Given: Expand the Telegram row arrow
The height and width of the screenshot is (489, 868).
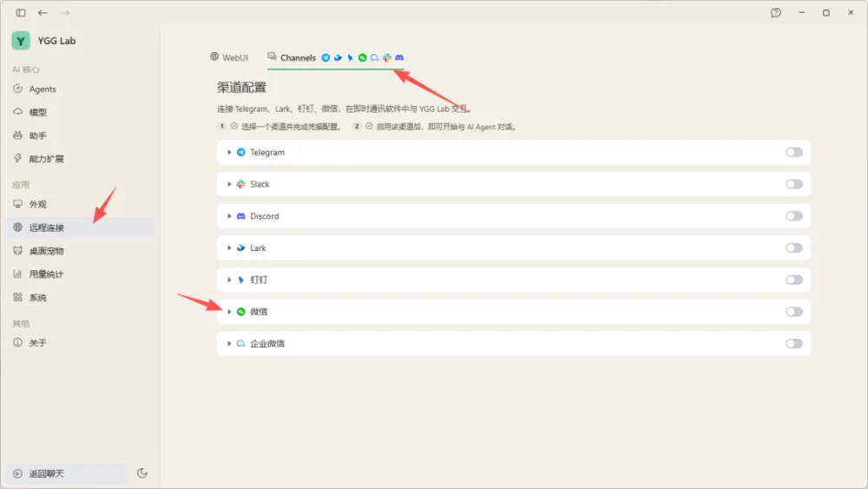Looking at the screenshot, I should [229, 152].
